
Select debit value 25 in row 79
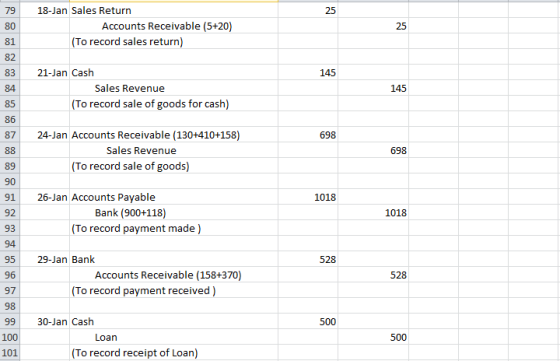(308, 10)
